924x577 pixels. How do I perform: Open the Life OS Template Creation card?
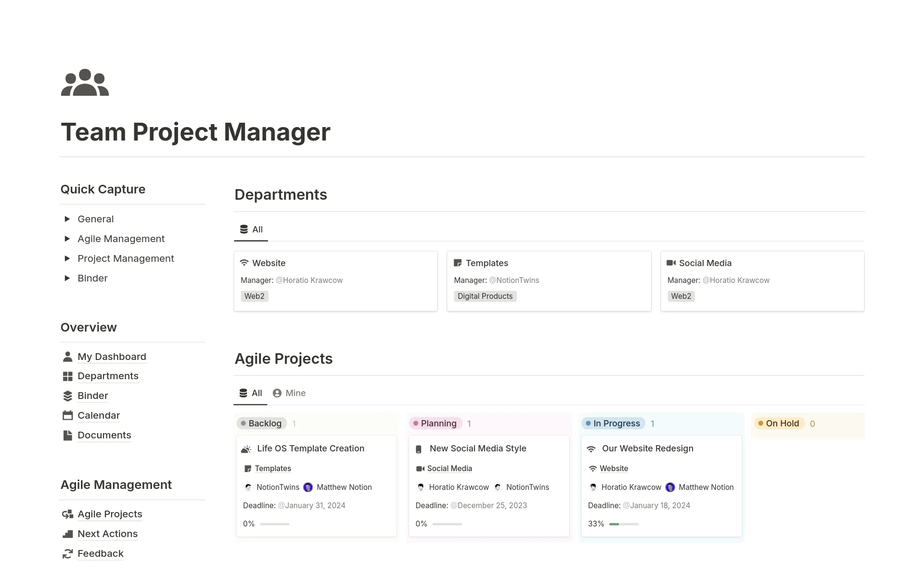coord(316,486)
